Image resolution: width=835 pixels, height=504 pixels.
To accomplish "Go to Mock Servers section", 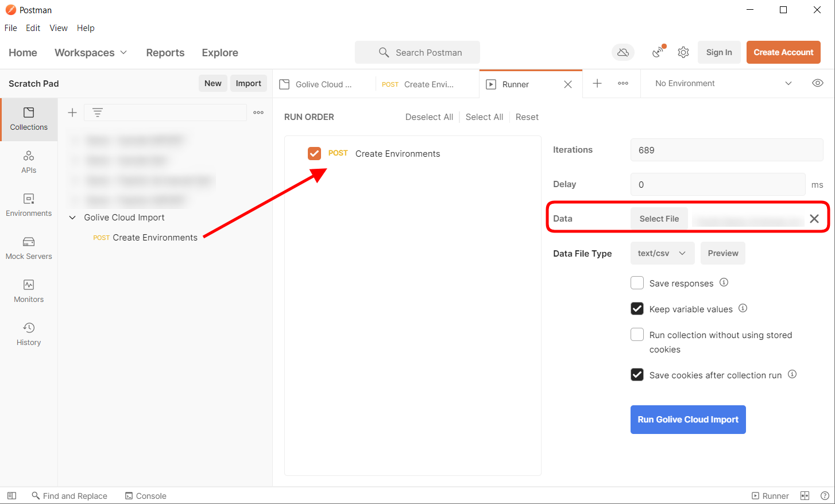I will pyautogui.click(x=29, y=248).
